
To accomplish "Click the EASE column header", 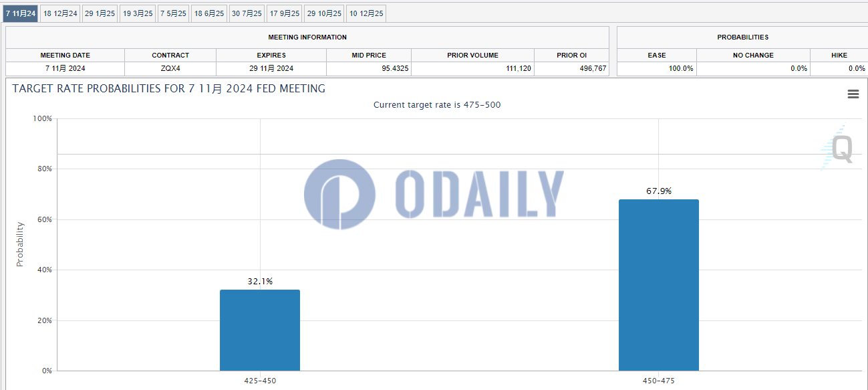I will [657, 56].
